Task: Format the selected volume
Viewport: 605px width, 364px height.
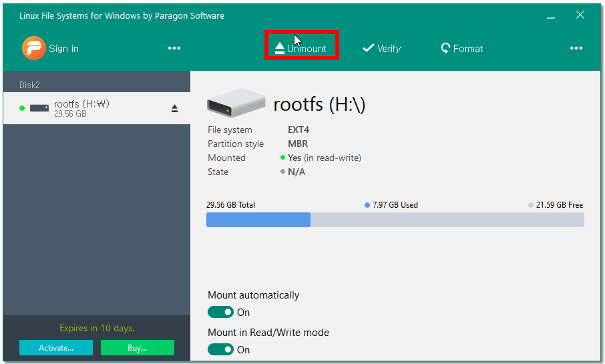Action: [x=462, y=48]
